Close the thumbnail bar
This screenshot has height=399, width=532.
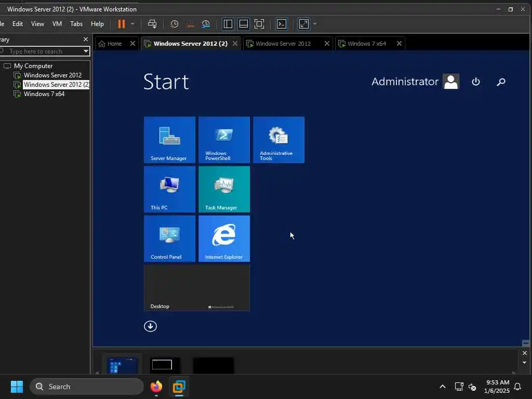pos(525,353)
